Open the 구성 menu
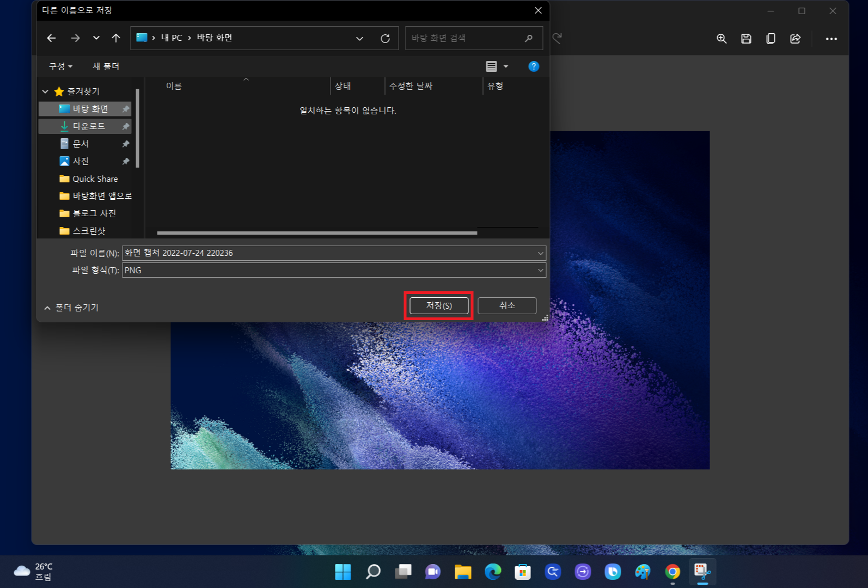This screenshot has height=588, width=868. (60, 66)
